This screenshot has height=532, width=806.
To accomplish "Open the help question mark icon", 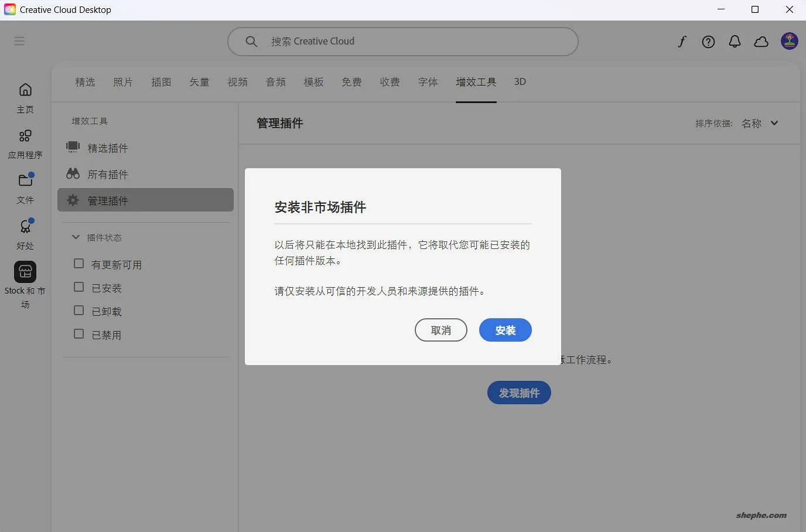I will click(x=708, y=42).
